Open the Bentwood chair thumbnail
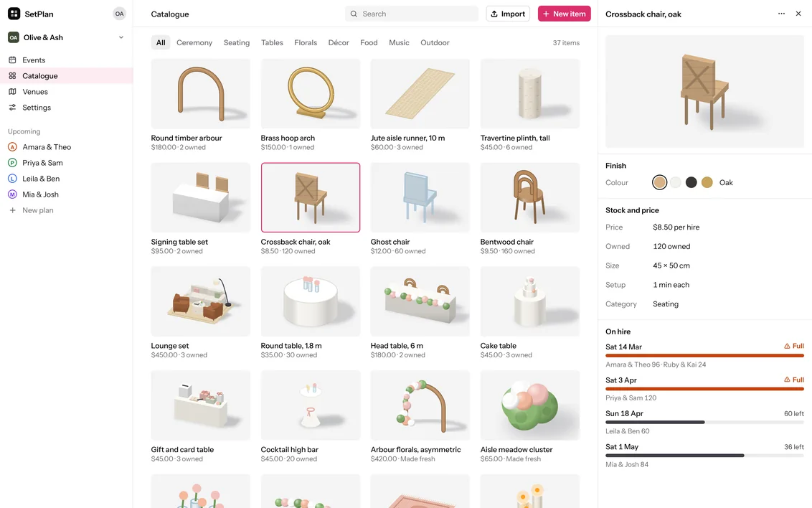Image resolution: width=812 pixels, height=508 pixels. (530, 197)
